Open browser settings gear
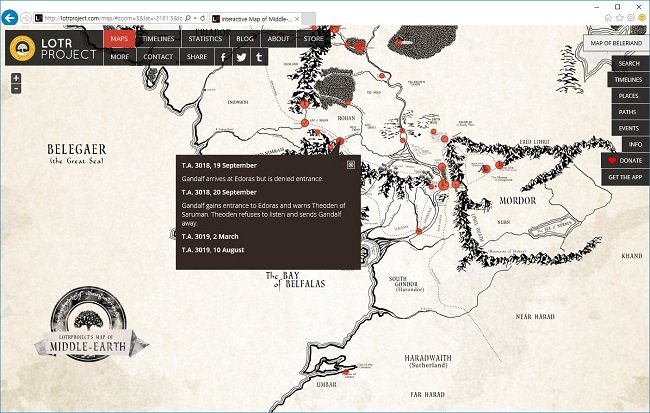650x413 pixels. tap(631, 18)
